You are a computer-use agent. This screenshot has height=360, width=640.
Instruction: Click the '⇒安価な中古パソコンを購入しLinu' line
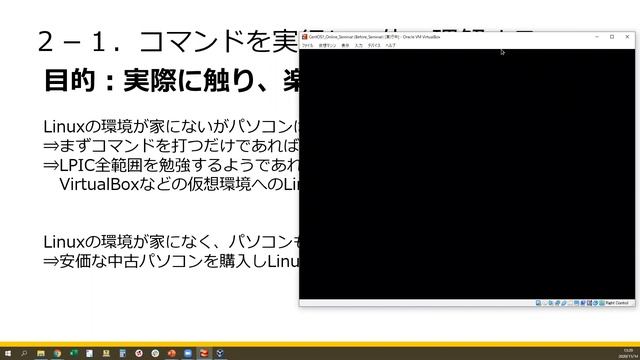pos(171,261)
